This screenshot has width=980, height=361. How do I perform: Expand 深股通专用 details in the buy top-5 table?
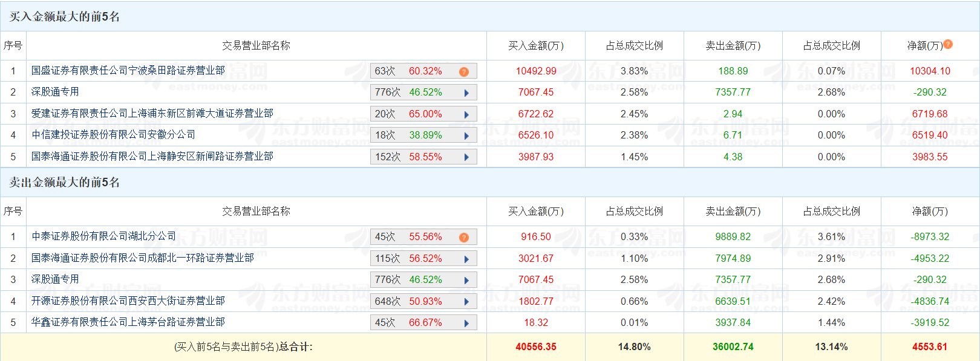[x=466, y=93]
